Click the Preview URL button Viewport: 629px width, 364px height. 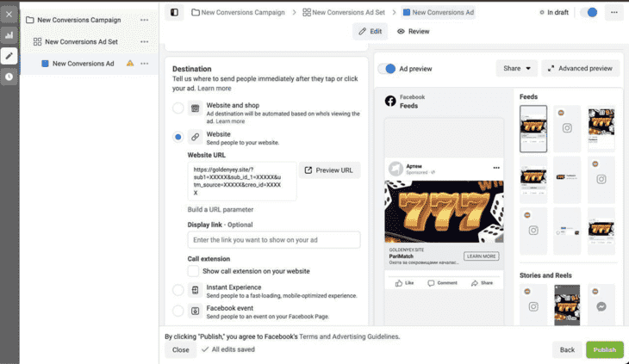pos(329,170)
